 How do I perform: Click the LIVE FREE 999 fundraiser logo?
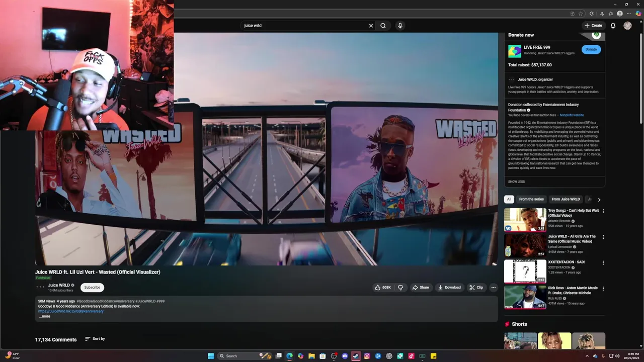[x=514, y=51]
